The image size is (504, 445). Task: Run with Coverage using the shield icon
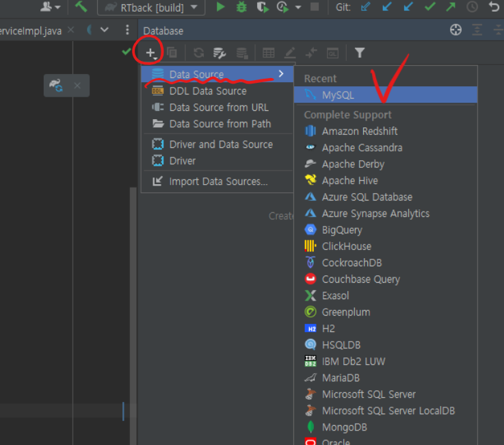coord(263,7)
